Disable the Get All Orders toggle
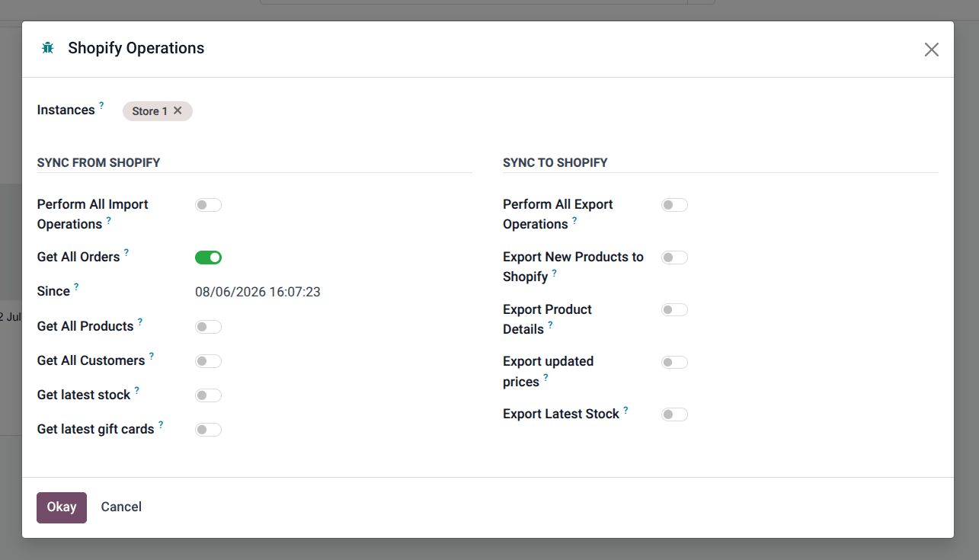This screenshot has width=979, height=560. (208, 258)
